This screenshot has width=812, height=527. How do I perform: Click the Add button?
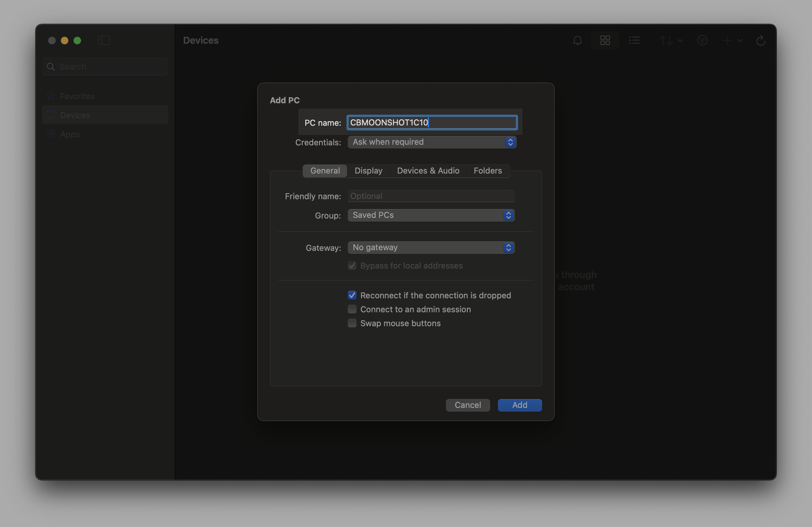pos(520,405)
